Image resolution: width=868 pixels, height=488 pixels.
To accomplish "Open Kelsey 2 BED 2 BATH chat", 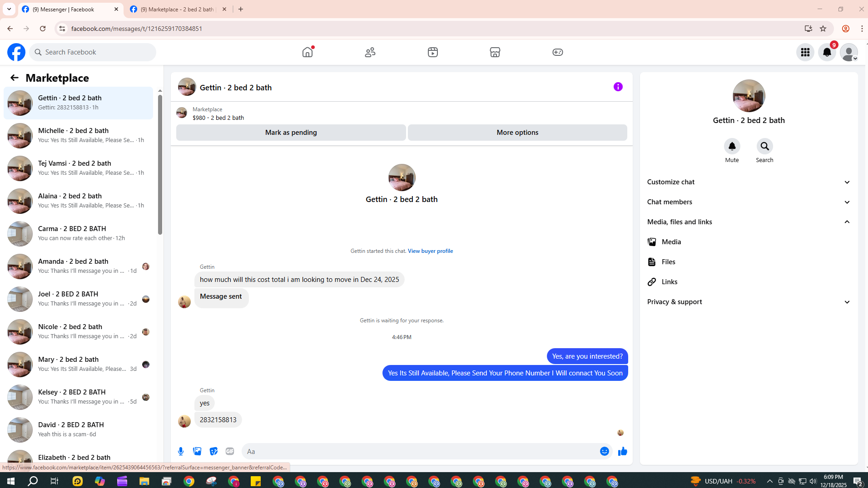I will [78, 397].
